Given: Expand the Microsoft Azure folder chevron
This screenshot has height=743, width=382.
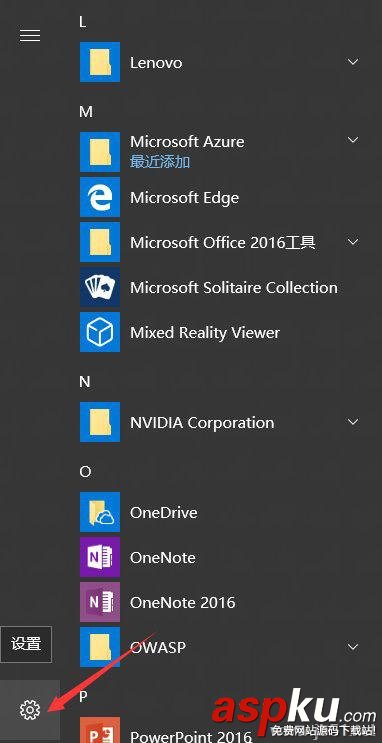Looking at the screenshot, I should tap(353, 140).
